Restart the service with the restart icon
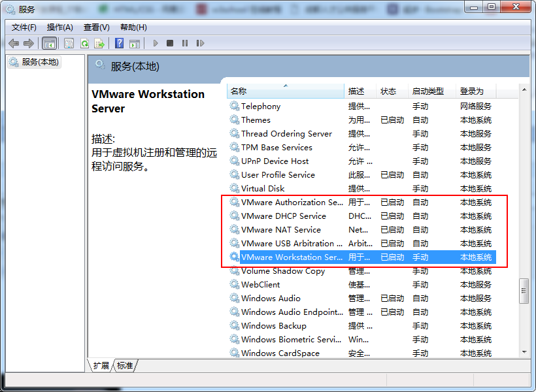The width and height of the screenshot is (536, 392). pos(200,43)
